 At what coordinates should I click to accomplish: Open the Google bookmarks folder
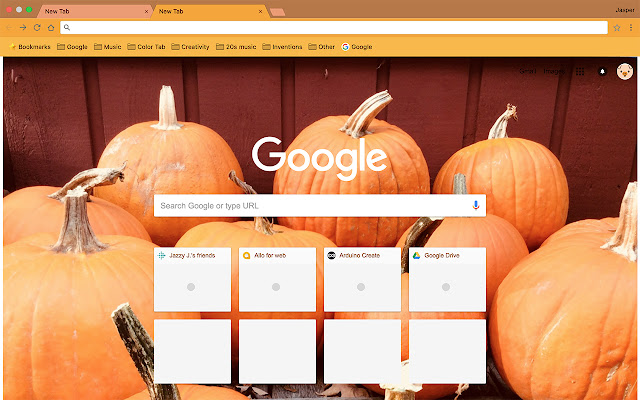click(x=72, y=47)
